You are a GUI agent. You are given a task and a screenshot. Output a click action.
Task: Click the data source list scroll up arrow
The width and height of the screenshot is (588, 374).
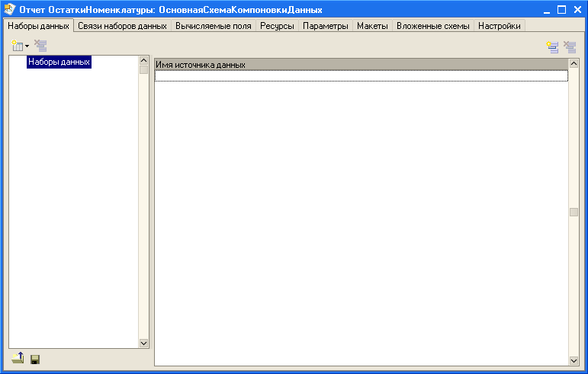point(574,62)
